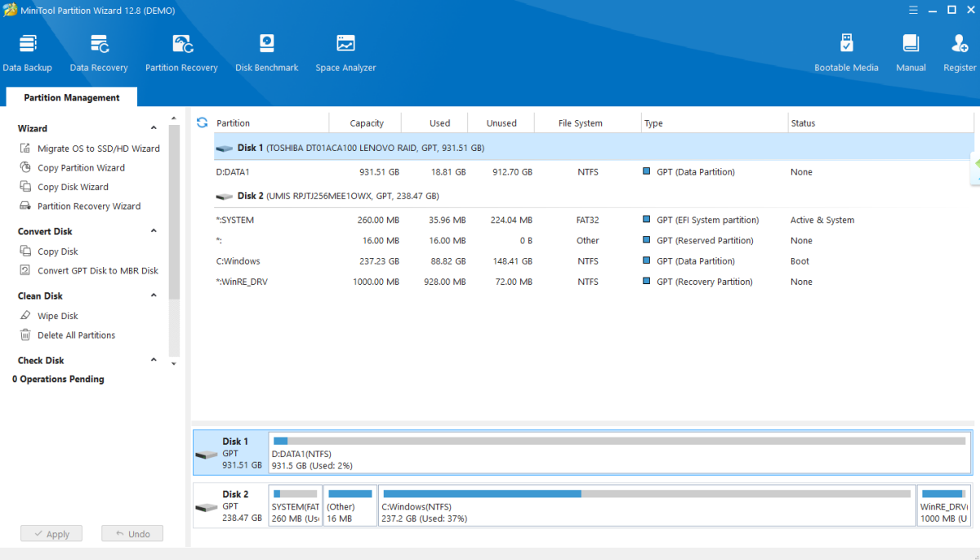
Task: Start the Disk Benchmark tool
Action: pos(266,53)
